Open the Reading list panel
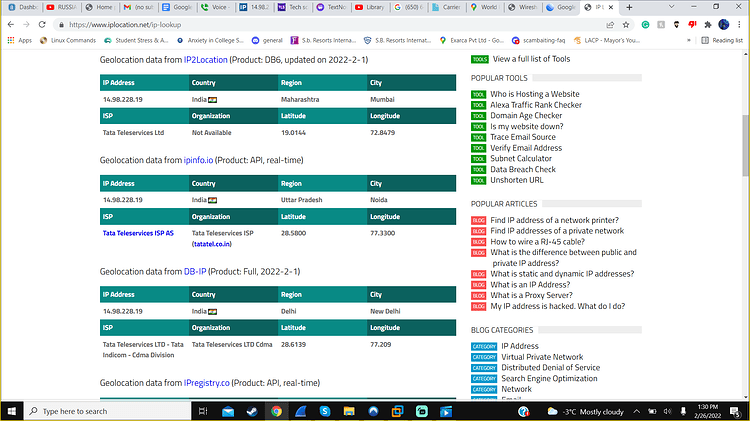750x421 pixels. [722, 41]
